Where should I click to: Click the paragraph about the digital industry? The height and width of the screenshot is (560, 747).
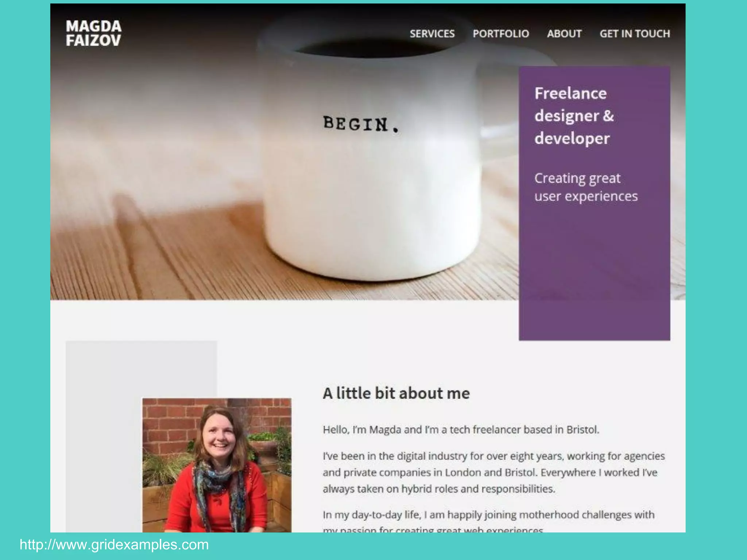494,472
